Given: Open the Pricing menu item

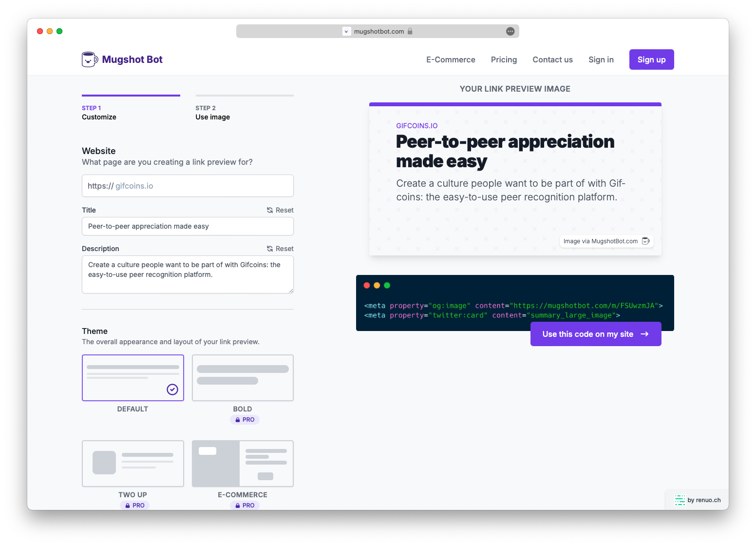Looking at the screenshot, I should [x=504, y=59].
